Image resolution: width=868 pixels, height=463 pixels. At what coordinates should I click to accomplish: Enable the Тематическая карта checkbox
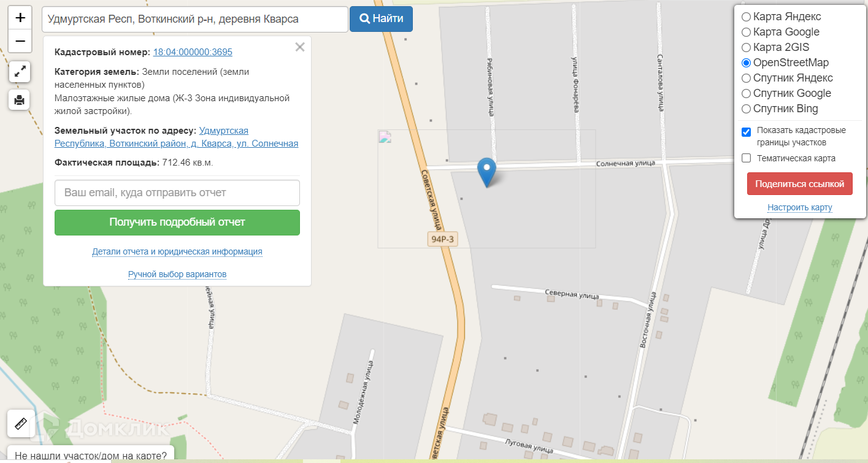tap(747, 158)
